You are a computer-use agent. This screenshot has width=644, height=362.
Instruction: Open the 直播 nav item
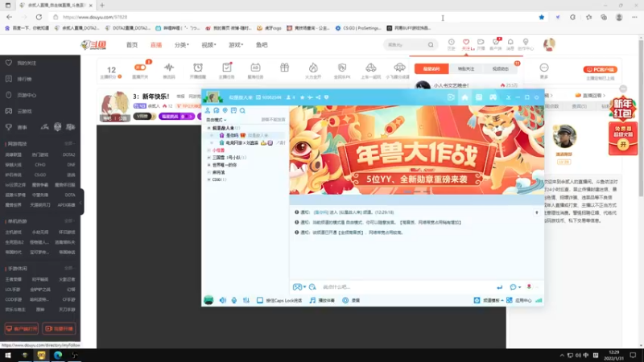[155, 45]
